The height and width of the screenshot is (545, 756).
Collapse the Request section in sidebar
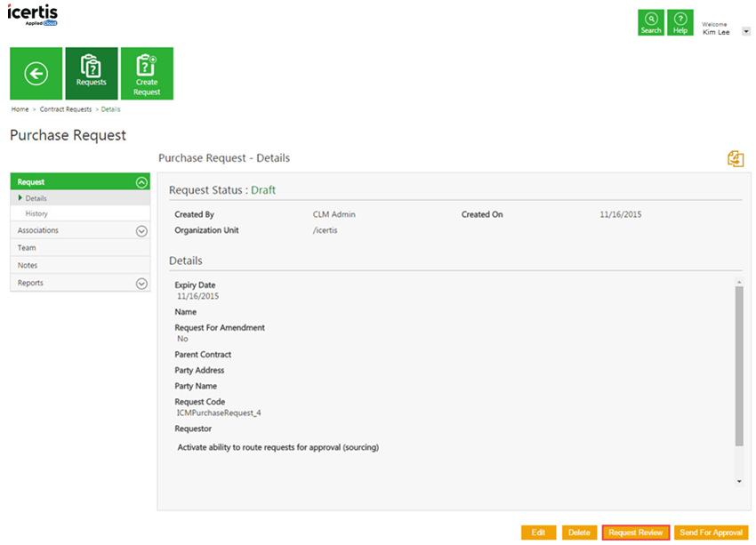[141, 182]
